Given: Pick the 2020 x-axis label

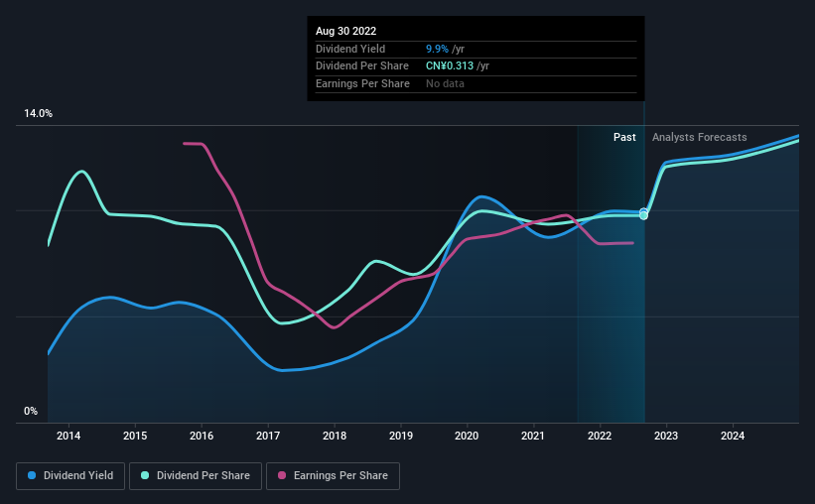Looking at the screenshot, I should (x=468, y=436).
